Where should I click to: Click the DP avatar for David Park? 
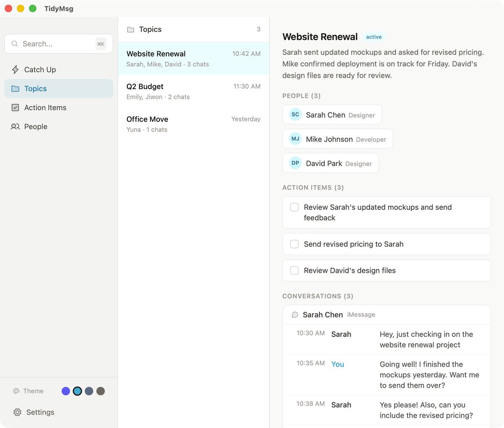[x=295, y=163]
